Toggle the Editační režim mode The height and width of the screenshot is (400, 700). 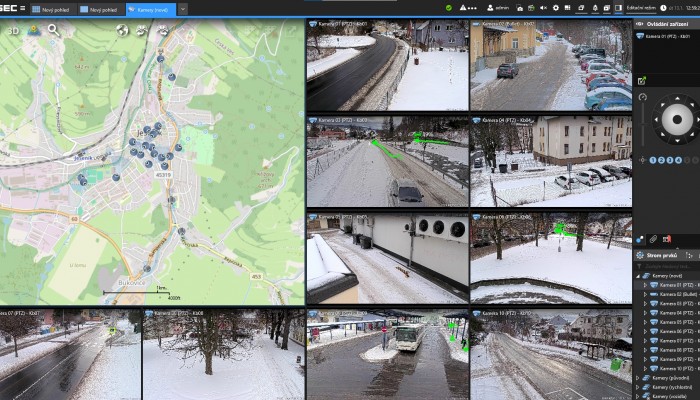click(x=641, y=8)
